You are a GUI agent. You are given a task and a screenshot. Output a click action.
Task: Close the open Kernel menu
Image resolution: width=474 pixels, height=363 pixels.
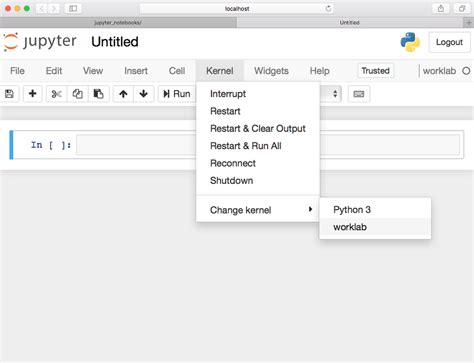(x=220, y=71)
